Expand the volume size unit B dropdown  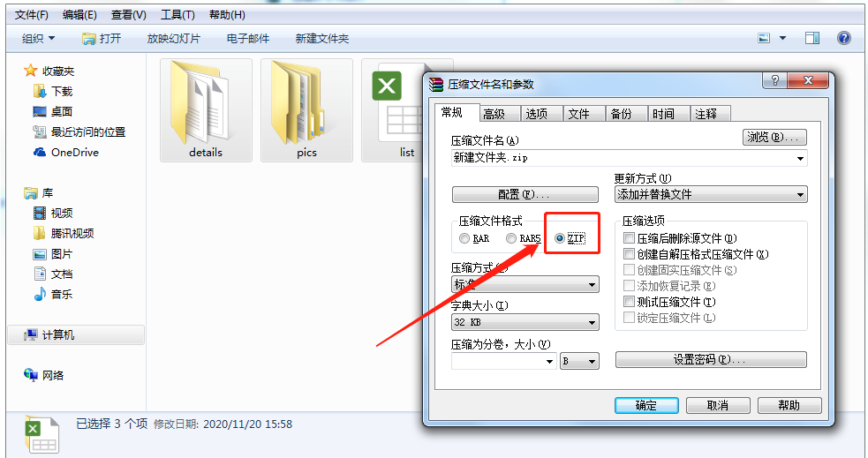579,361
